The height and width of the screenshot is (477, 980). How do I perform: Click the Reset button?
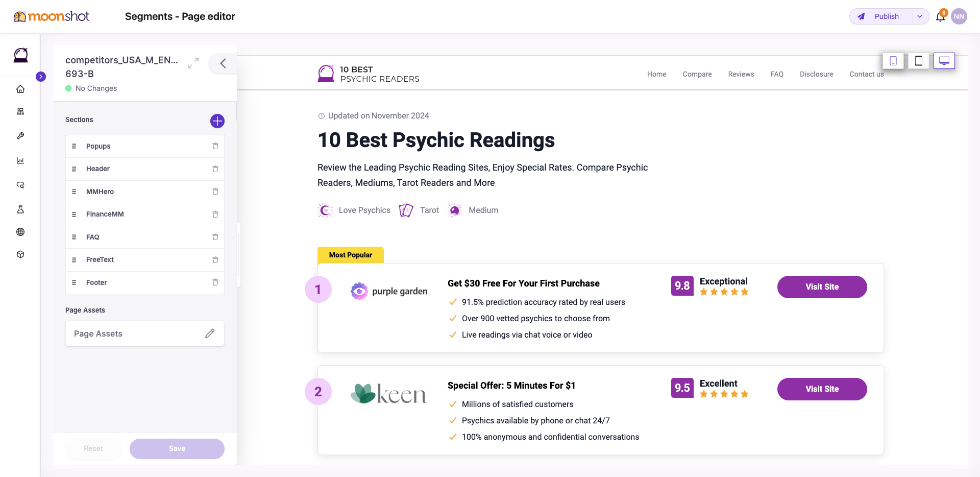pyautogui.click(x=93, y=448)
